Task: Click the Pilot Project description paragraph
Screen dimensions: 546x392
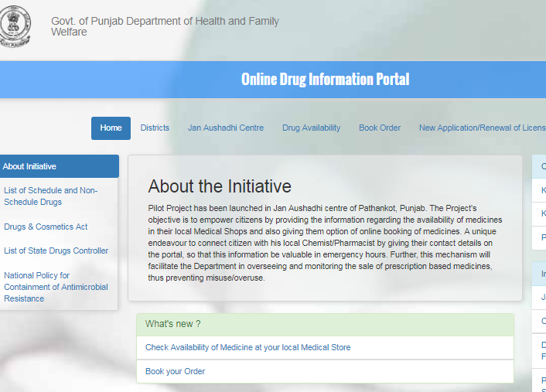Action: [325, 243]
